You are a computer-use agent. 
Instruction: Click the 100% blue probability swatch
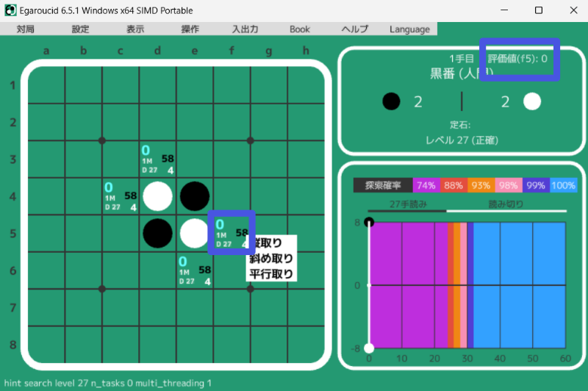pos(563,185)
